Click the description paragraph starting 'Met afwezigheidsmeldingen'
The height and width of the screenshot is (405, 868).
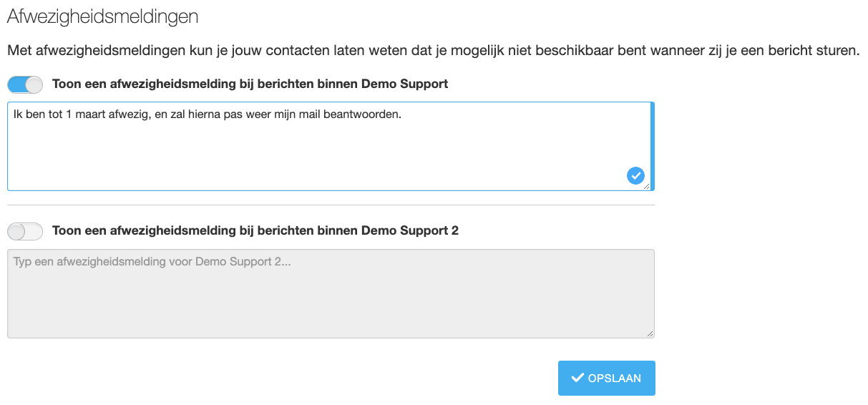point(433,51)
